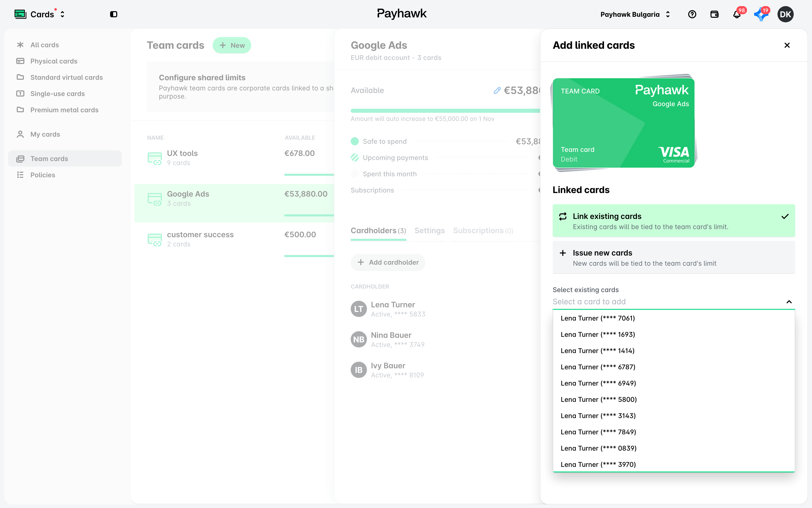
Task: Choose Lena Turner (**** 1414) from the list
Action: [x=674, y=351]
